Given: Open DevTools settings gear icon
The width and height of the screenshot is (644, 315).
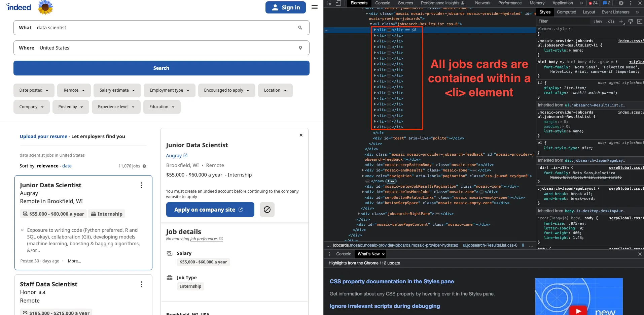Looking at the screenshot, I should [x=621, y=3].
